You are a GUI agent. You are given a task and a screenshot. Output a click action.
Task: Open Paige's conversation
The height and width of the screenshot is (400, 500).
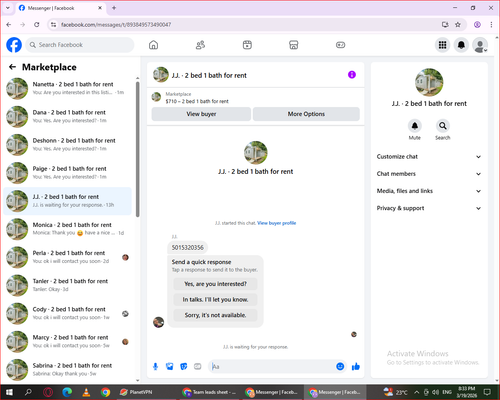coord(68,173)
